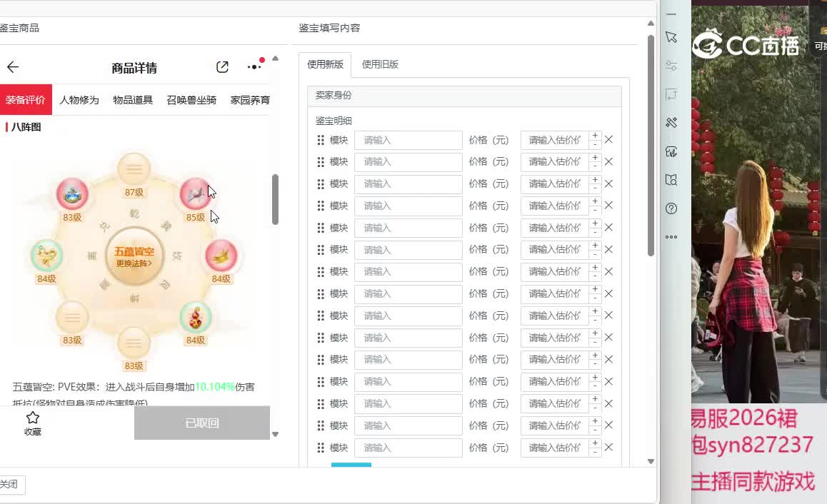This screenshot has height=504, width=827.
Task: Open the 物品道具 tab
Action: point(132,100)
